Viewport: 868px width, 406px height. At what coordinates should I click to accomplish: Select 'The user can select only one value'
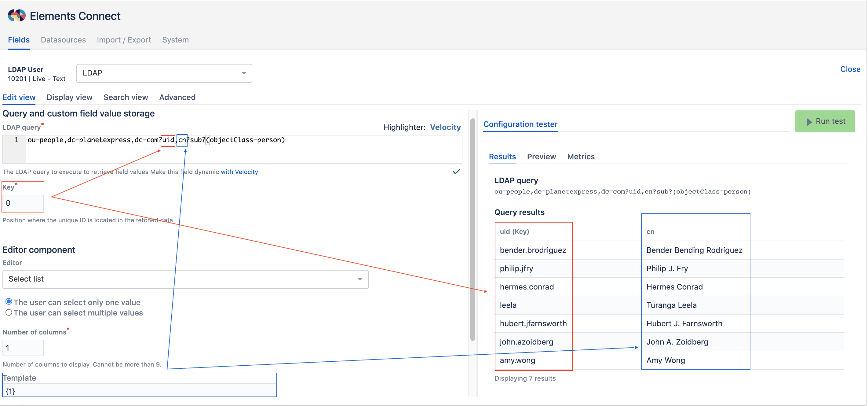[x=9, y=301]
